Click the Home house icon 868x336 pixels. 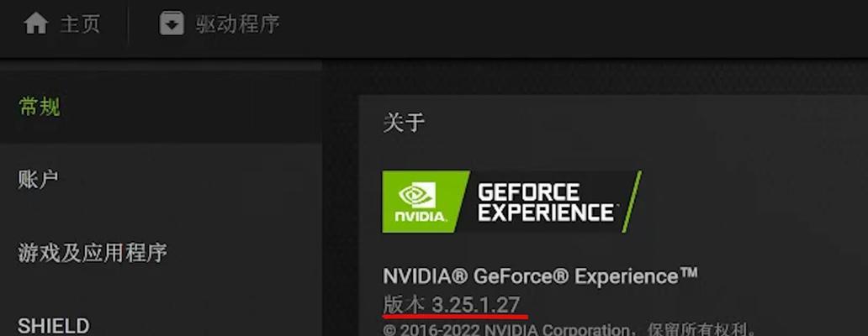[36, 24]
